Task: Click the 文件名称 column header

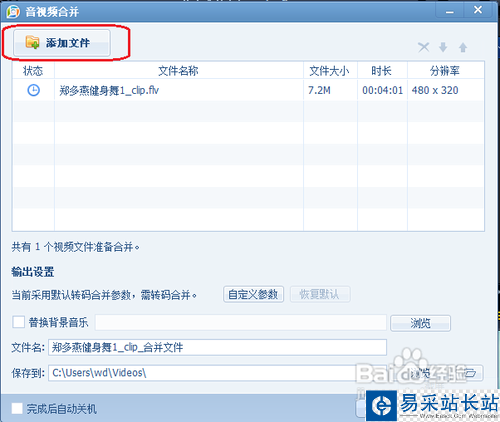Action: click(x=178, y=71)
